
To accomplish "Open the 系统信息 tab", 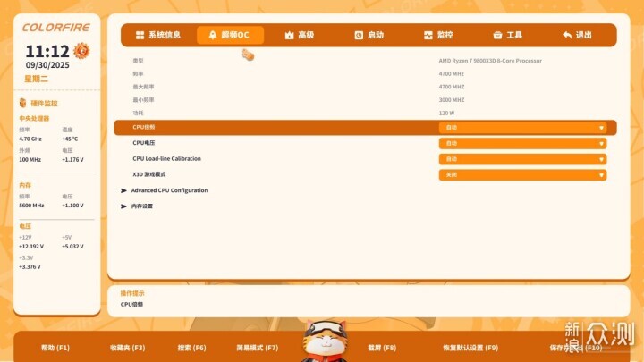I will pyautogui.click(x=158, y=35).
